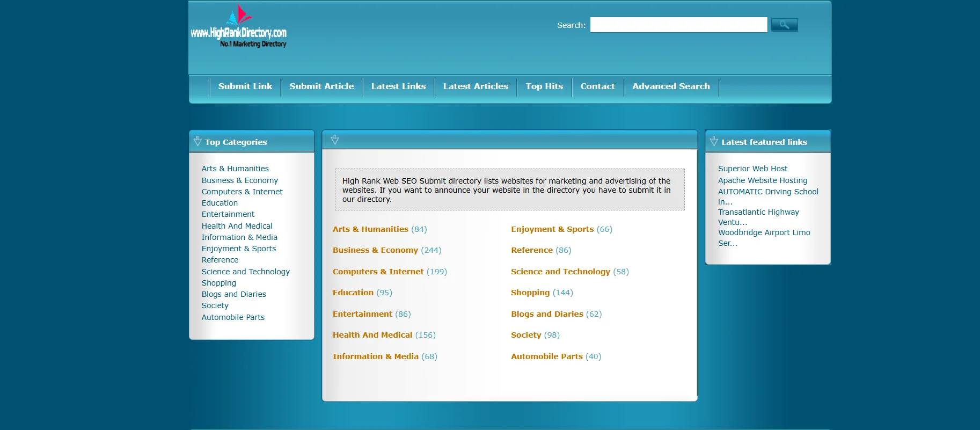The height and width of the screenshot is (430, 980).
Task: Open the Submit Article page
Action: click(321, 86)
